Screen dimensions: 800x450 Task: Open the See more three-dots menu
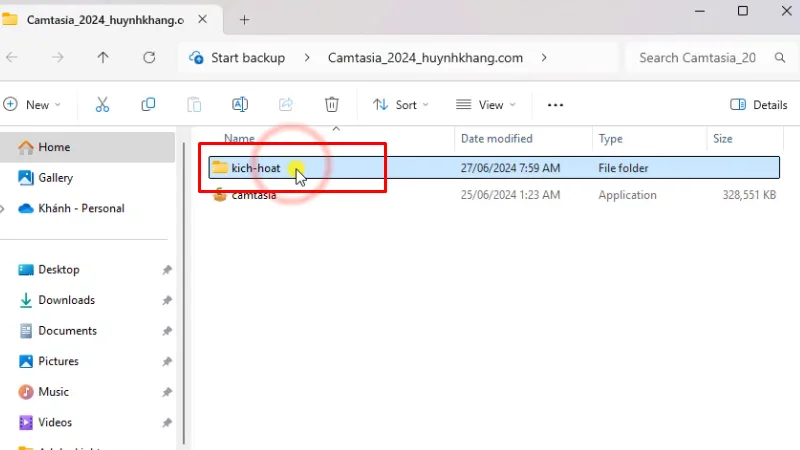(x=556, y=104)
